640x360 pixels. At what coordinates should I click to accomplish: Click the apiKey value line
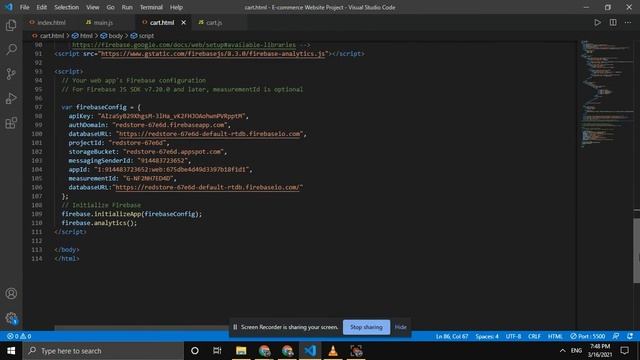[158, 116]
